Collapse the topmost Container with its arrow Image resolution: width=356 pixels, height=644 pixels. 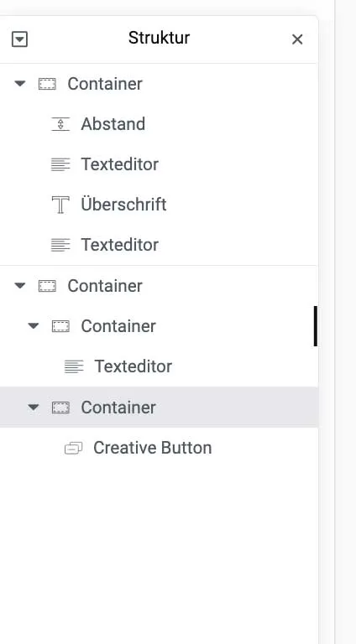[20, 84]
